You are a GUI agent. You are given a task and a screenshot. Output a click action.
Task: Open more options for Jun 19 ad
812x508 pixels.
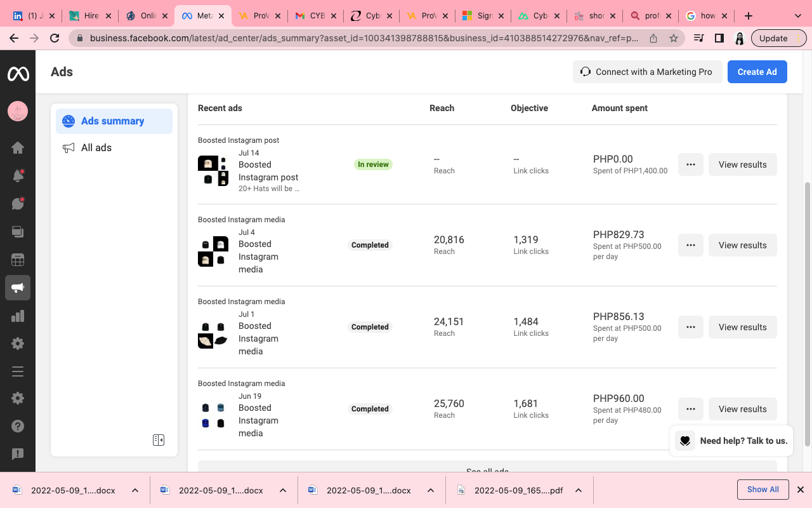point(691,409)
